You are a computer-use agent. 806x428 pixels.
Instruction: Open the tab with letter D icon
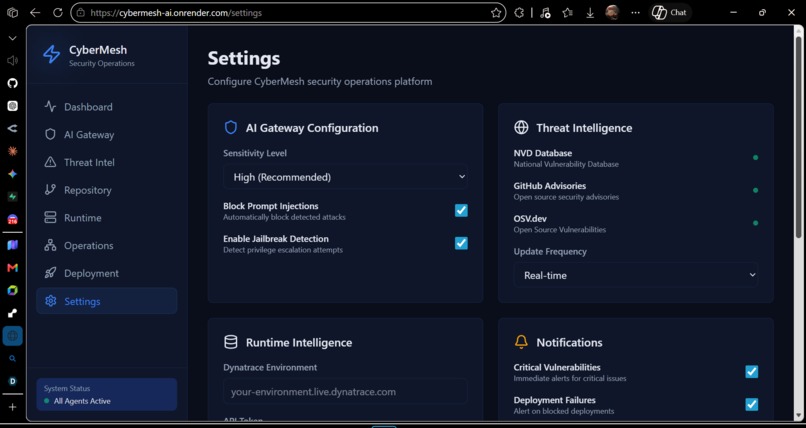tap(12, 381)
